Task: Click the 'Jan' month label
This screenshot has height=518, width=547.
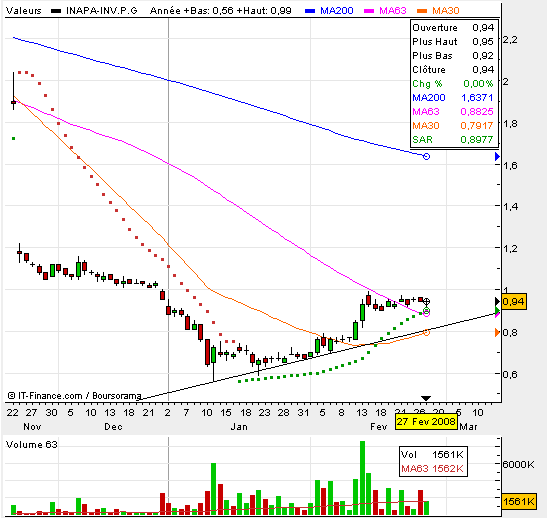Action: (239, 427)
